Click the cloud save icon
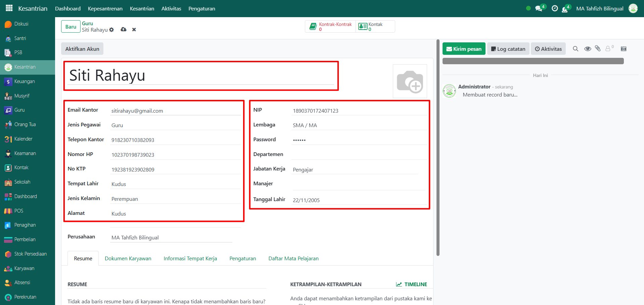 pos(124,30)
